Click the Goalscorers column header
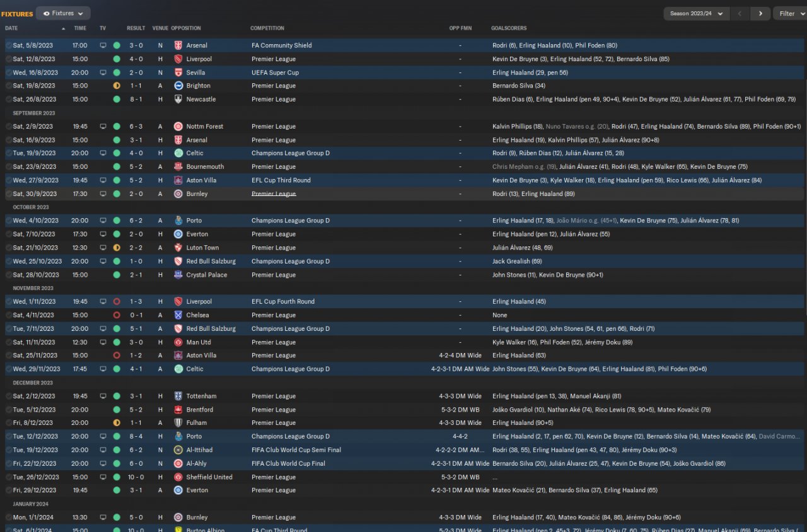807x532 pixels. [509, 28]
